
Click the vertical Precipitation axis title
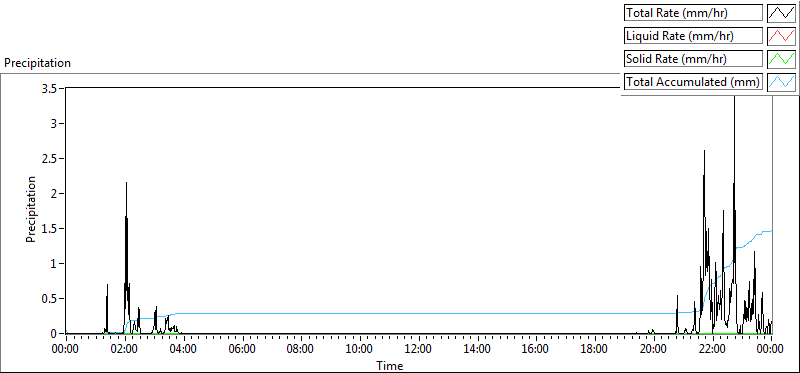[x=31, y=209]
